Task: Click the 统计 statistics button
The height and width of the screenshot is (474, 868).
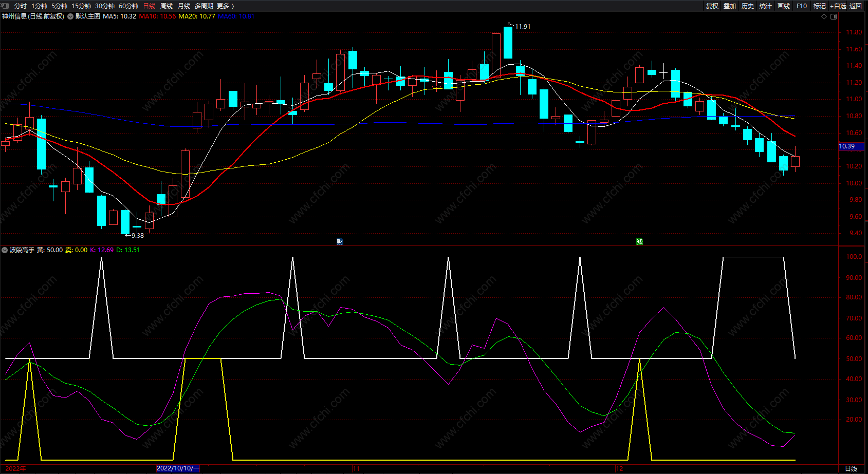Action: click(765, 6)
